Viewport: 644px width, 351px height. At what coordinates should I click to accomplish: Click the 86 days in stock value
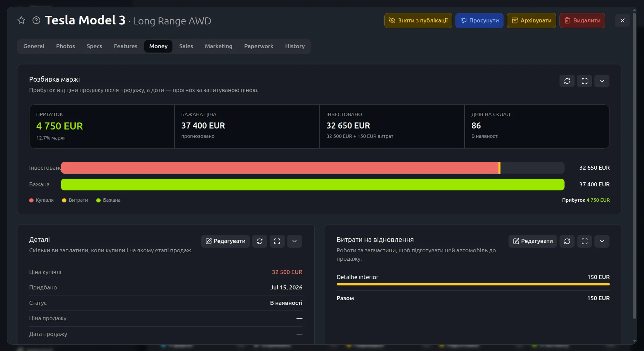[x=476, y=125]
